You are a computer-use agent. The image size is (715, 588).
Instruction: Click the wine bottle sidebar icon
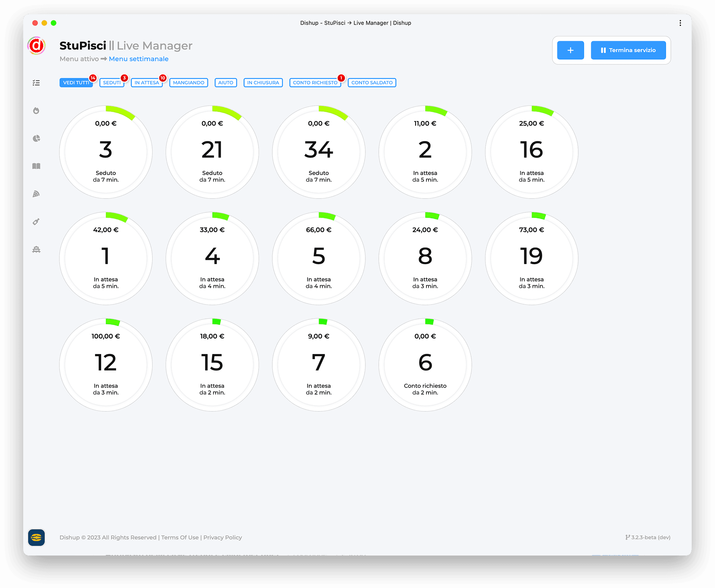(x=36, y=222)
